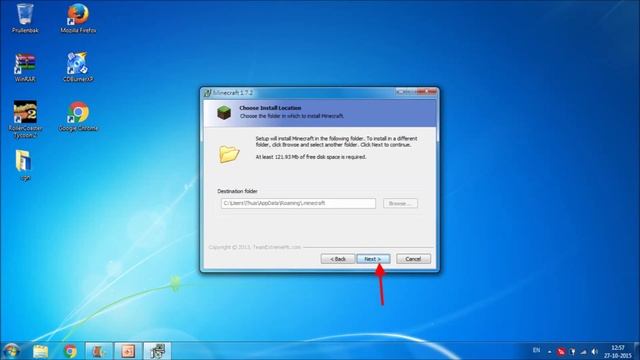Open the Windows Start menu
The height and width of the screenshot is (360, 640).
pyautogui.click(x=11, y=351)
